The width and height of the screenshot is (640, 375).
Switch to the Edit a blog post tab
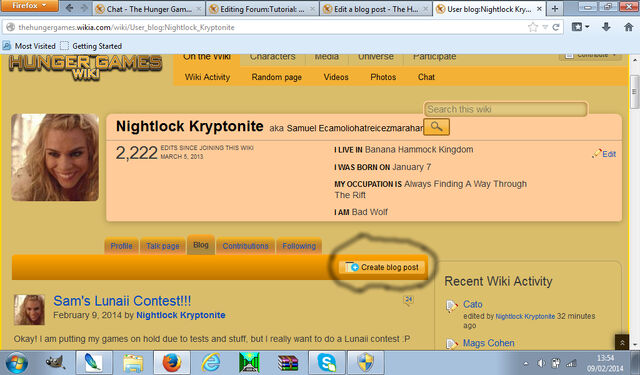coord(376,9)
